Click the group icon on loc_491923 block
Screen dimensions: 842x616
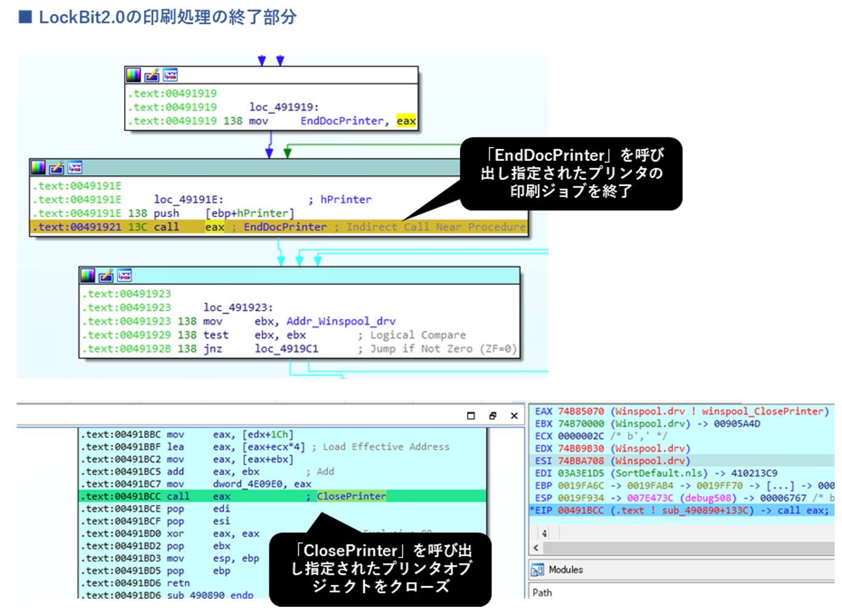point(125,275)
